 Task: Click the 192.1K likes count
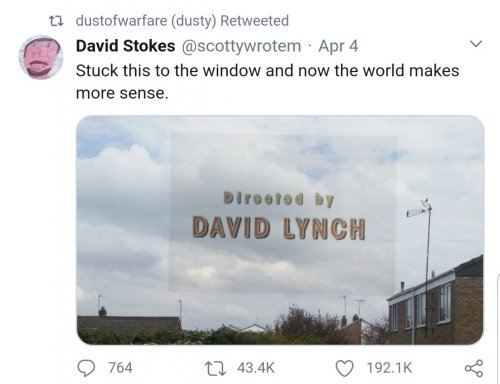tap(389, 368)
